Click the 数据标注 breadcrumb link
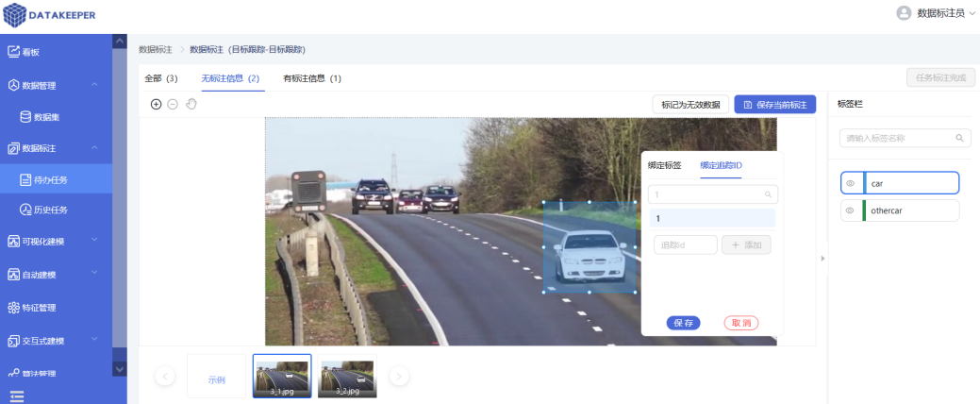The width and height of the screenshot is (980, 404). point(155,49)
